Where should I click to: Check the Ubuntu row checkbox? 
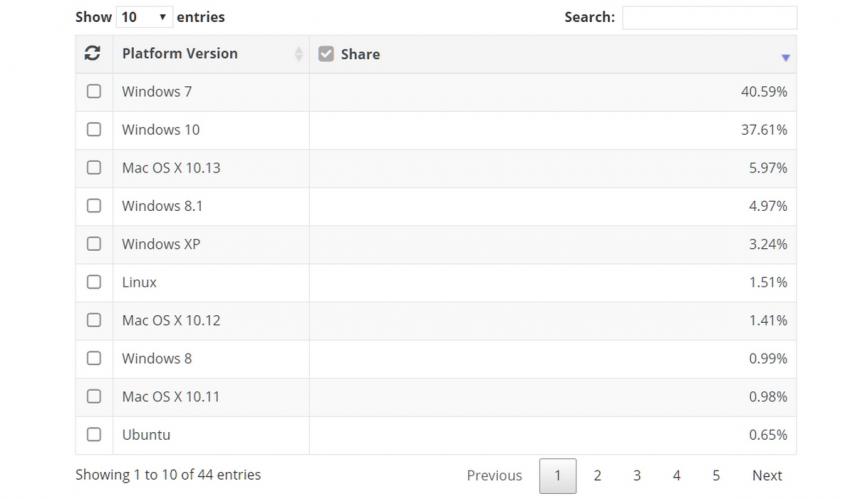[x=94, y=435]
